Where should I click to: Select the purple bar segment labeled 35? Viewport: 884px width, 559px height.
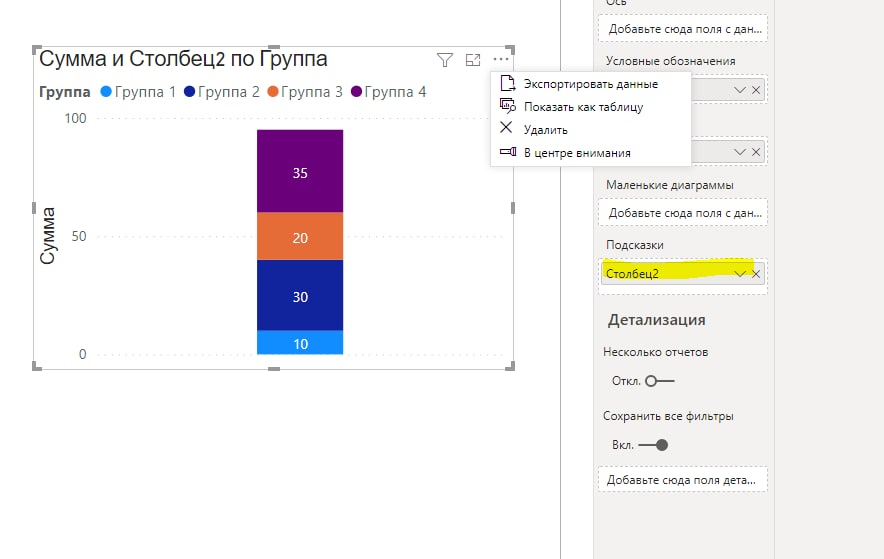click(x=300, y=171)
